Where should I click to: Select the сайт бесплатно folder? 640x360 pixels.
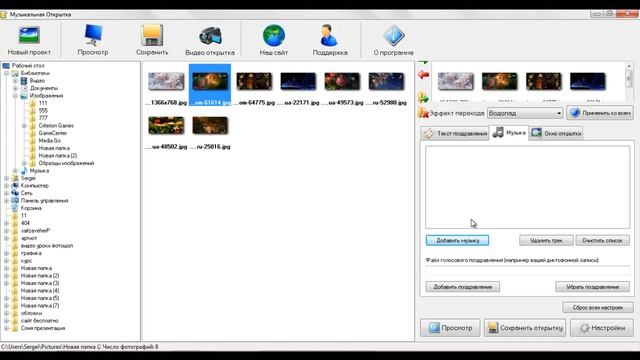pos(35,321)
